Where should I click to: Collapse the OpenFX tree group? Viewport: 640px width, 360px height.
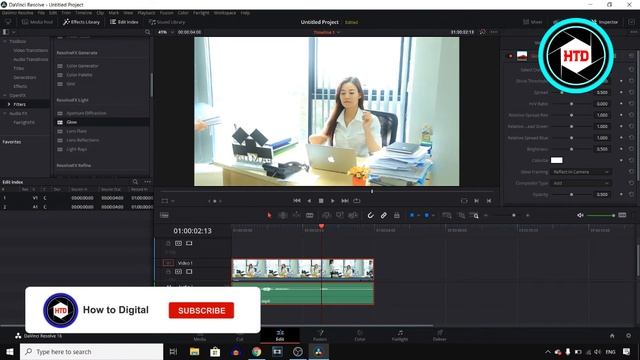[x=5, y=95]
